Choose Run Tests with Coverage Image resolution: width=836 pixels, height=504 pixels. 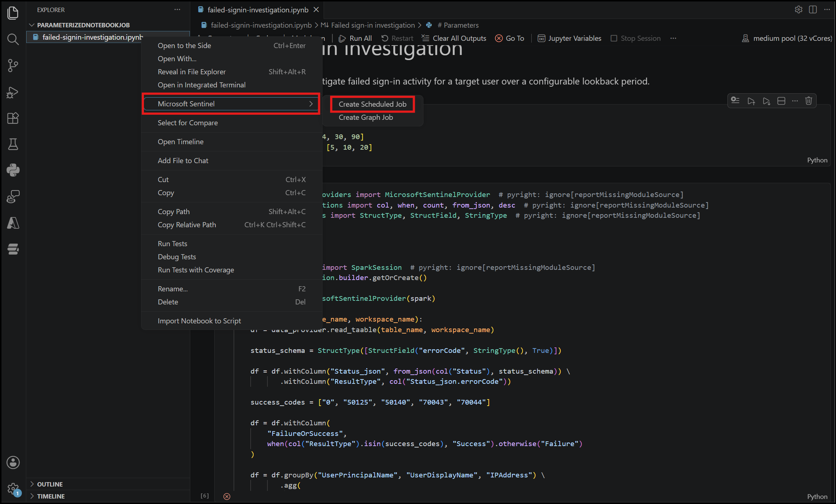231,270
